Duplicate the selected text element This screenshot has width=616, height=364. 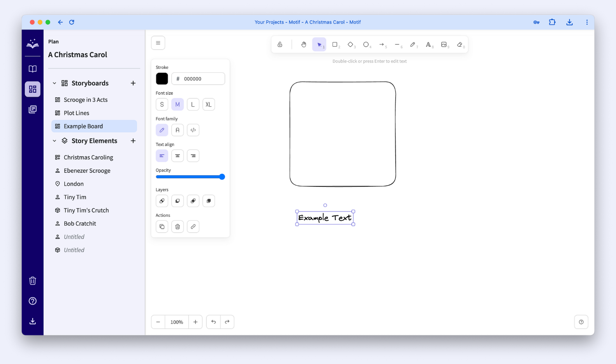tap(162, 227)
